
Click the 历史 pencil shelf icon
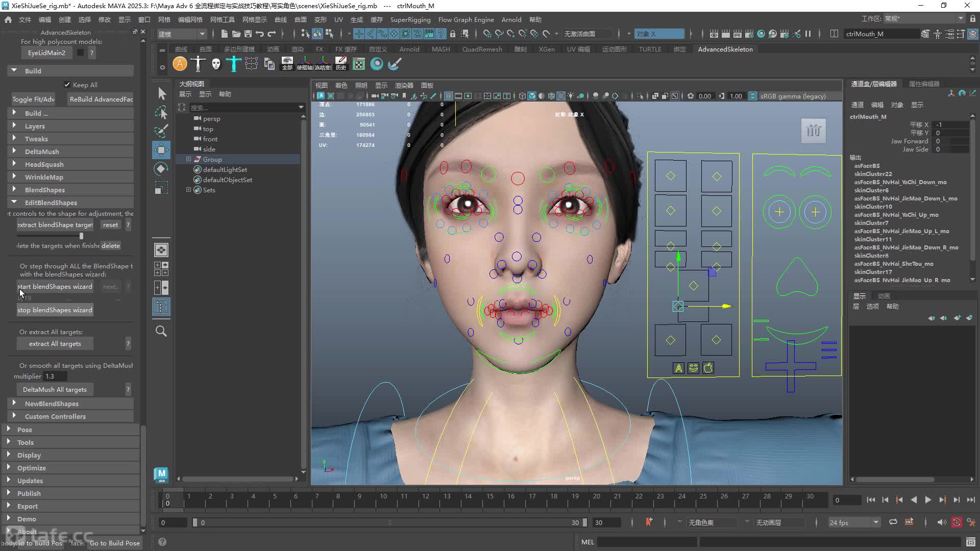tap(340, 64)
